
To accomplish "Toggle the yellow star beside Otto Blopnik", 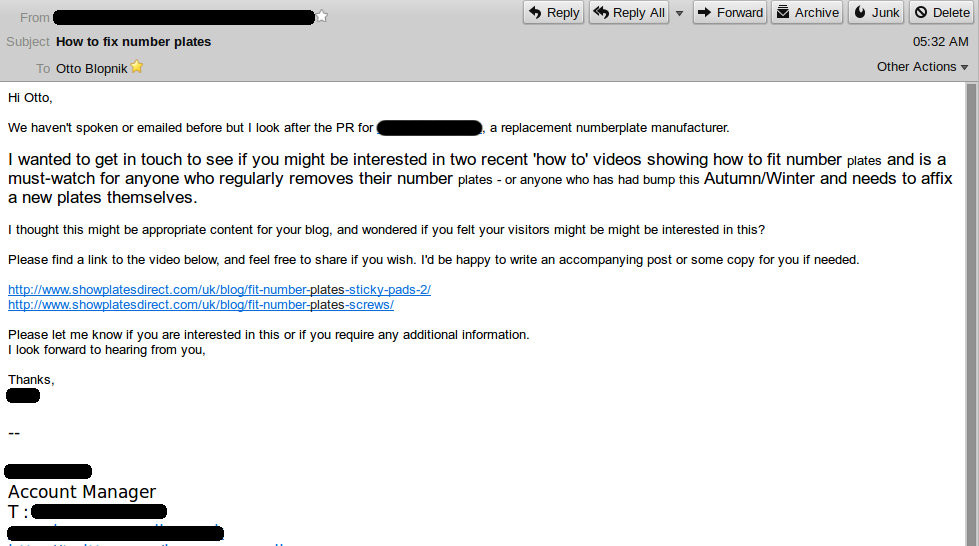I will [x=137, y=66].
